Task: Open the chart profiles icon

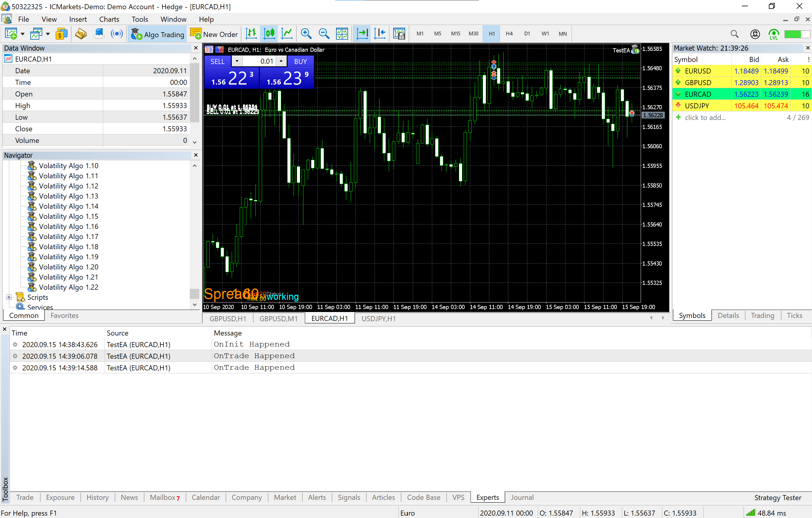Action: (x=36, y=34)
